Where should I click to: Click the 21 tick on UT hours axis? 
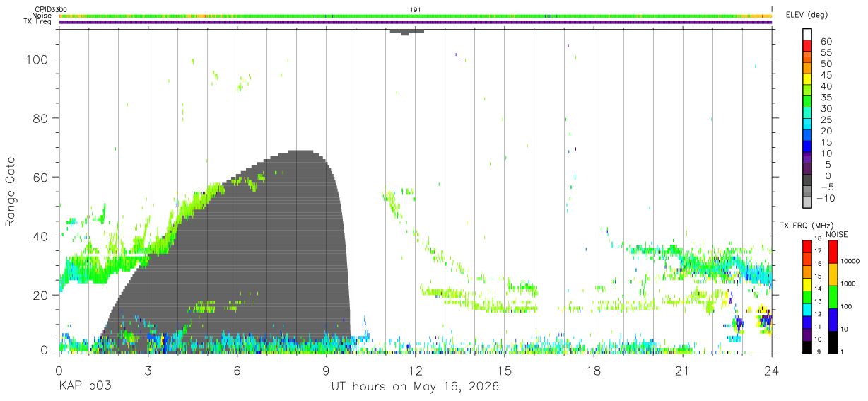tap(683, 371)
